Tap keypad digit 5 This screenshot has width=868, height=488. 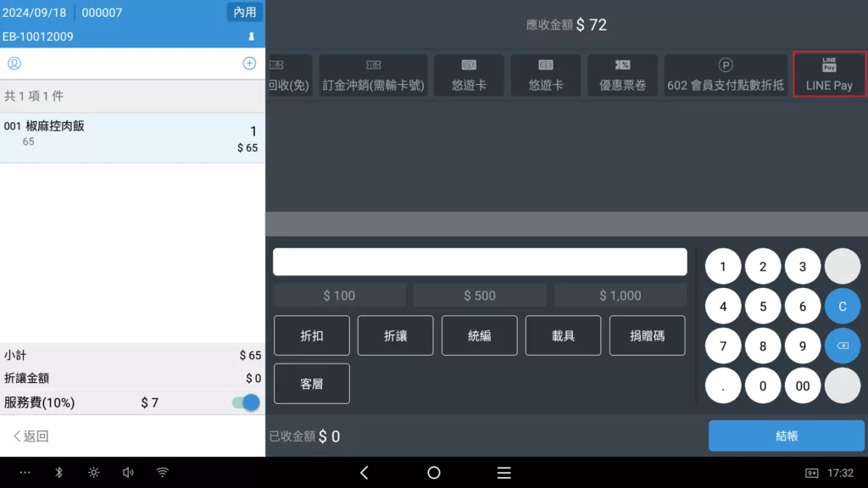763,306
